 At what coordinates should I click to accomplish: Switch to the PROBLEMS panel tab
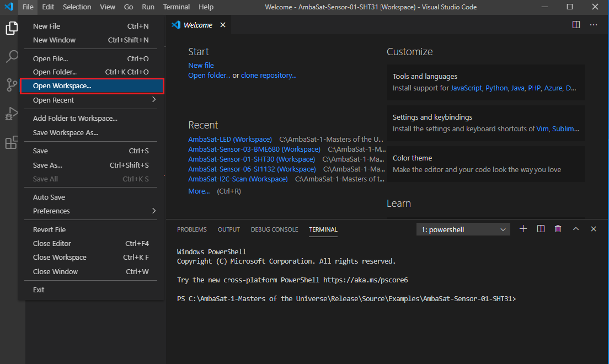click(x=192, y=229)
